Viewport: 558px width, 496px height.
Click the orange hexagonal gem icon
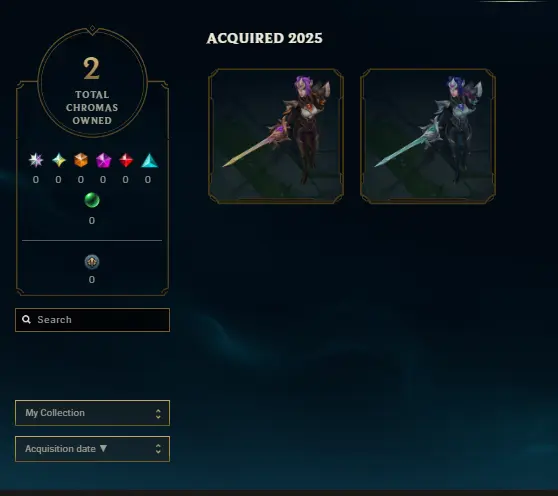click(81, 160)
